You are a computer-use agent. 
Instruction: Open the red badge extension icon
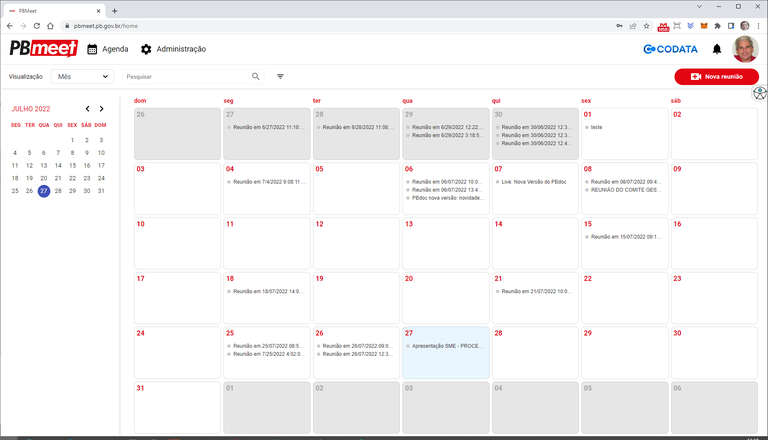point(663,26)
